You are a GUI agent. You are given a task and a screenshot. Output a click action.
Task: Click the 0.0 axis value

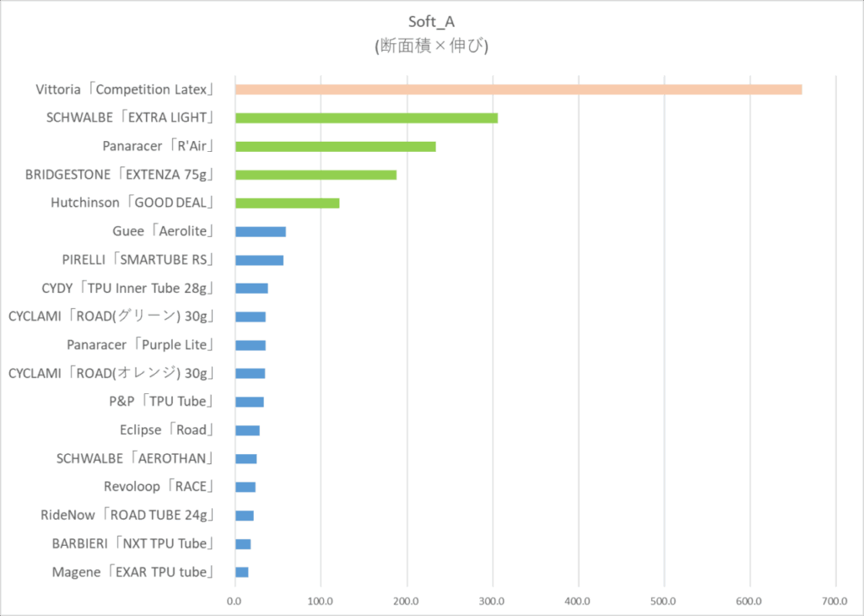point(235,601)
